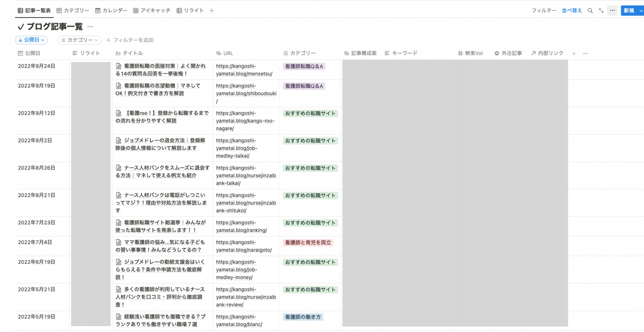Add a new property column with plus
Image resolution: width=644 pixels, height=332 pixels.
[x=574, y=53]
